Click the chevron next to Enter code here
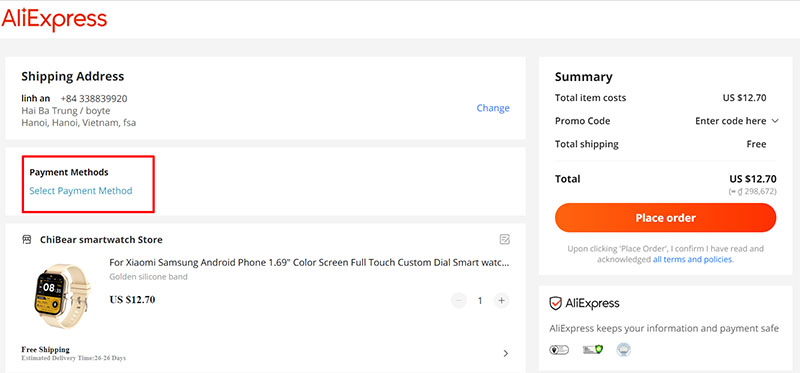Screen dimensions: 800x373 coord(774,121)
